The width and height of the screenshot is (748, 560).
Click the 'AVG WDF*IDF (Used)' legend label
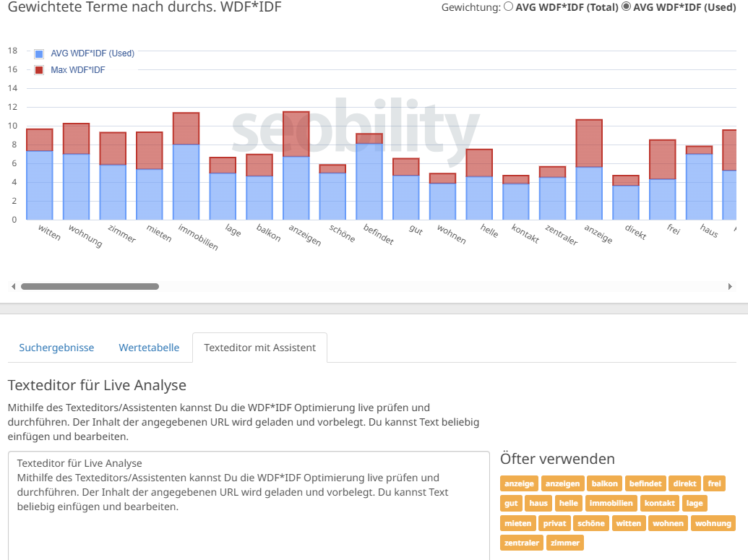[93, 53]
